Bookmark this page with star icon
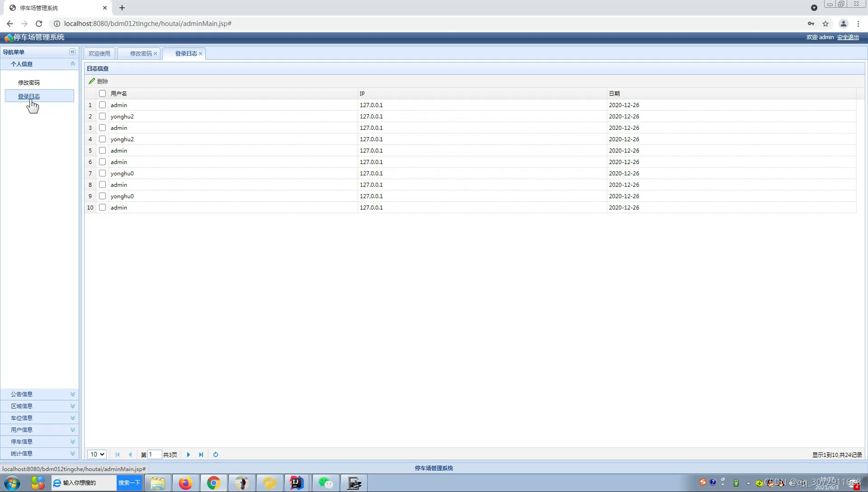Image resolution: width=868 pixels, height=492 pixels. 826,24
